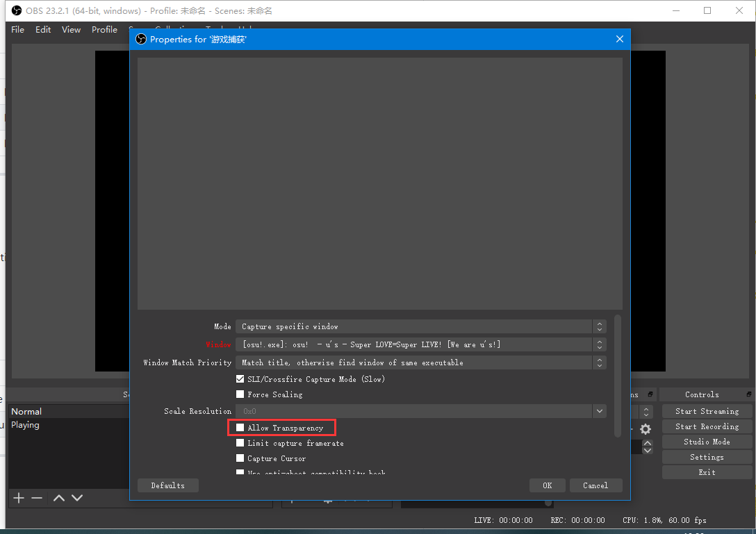Click the Defaults button
The width and height of the screenshot is (756, 534).
pyautogui.click(x=167, y=485)
